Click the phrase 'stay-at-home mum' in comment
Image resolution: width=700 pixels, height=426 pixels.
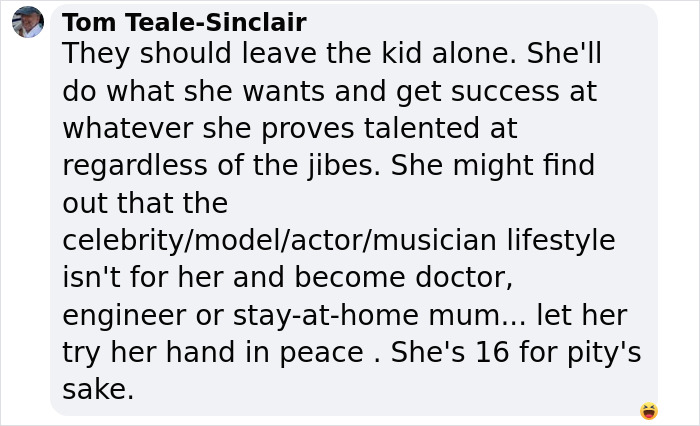pos(365,315)
